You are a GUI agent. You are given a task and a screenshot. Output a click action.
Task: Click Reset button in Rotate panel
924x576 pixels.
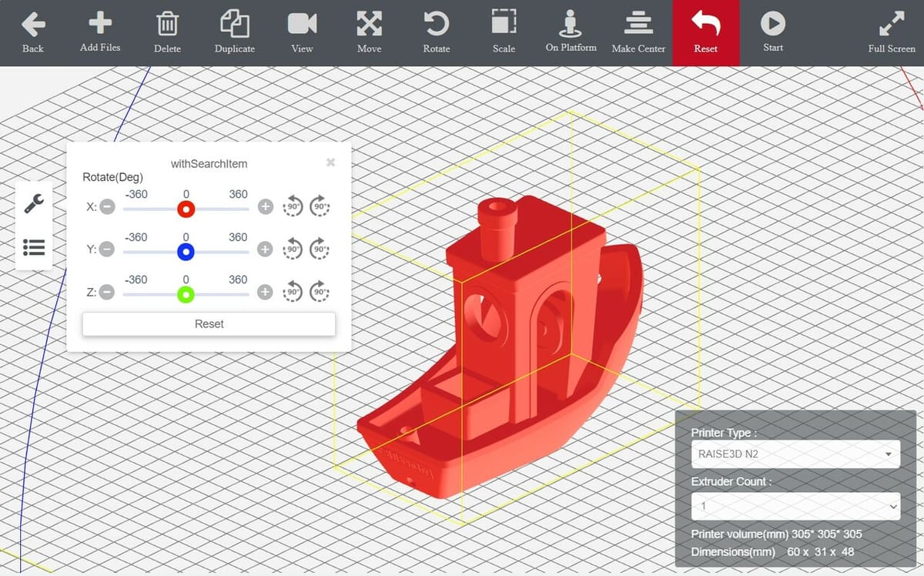tap(209, 324)
